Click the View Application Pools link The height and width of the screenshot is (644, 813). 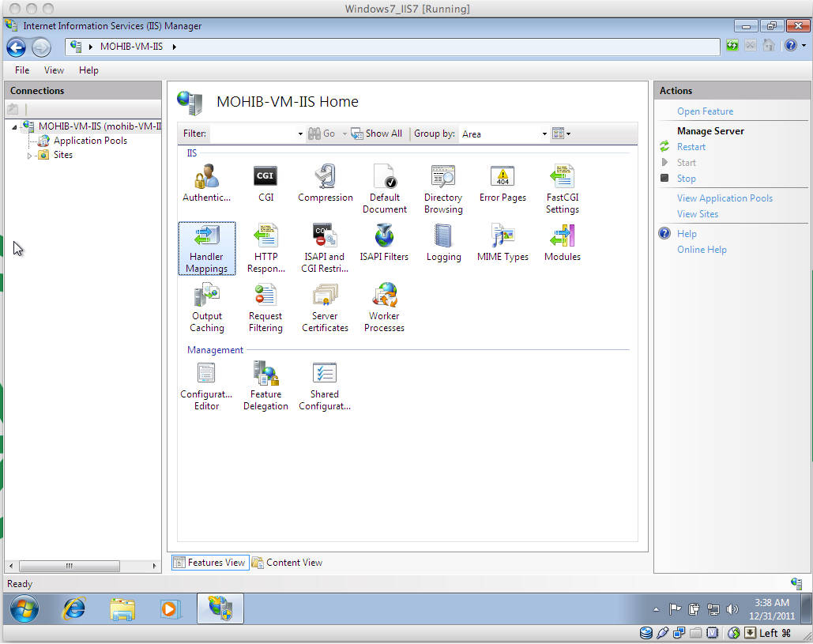pos(725,198)
